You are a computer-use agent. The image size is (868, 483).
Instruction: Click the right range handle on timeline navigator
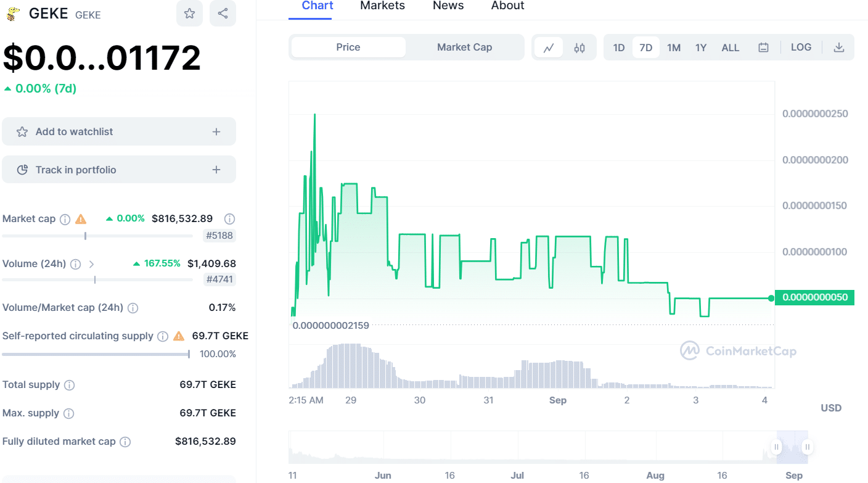[808, 447]
